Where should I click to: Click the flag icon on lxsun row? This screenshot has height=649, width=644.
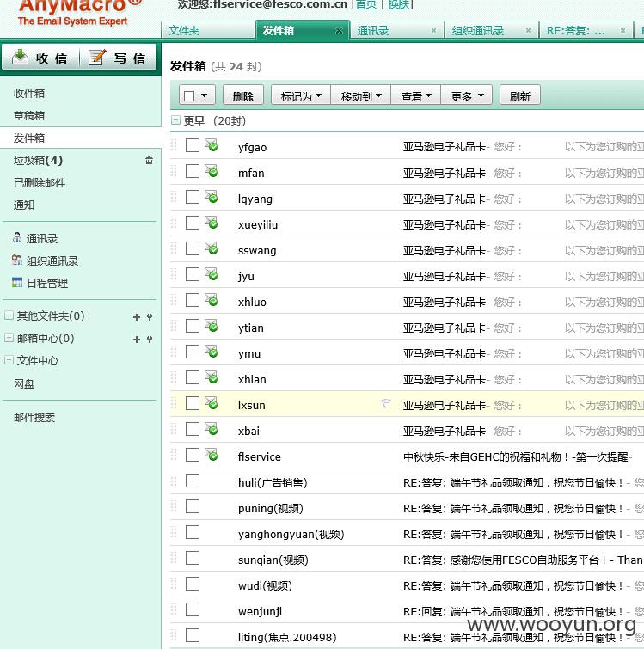tap(386, 403)
